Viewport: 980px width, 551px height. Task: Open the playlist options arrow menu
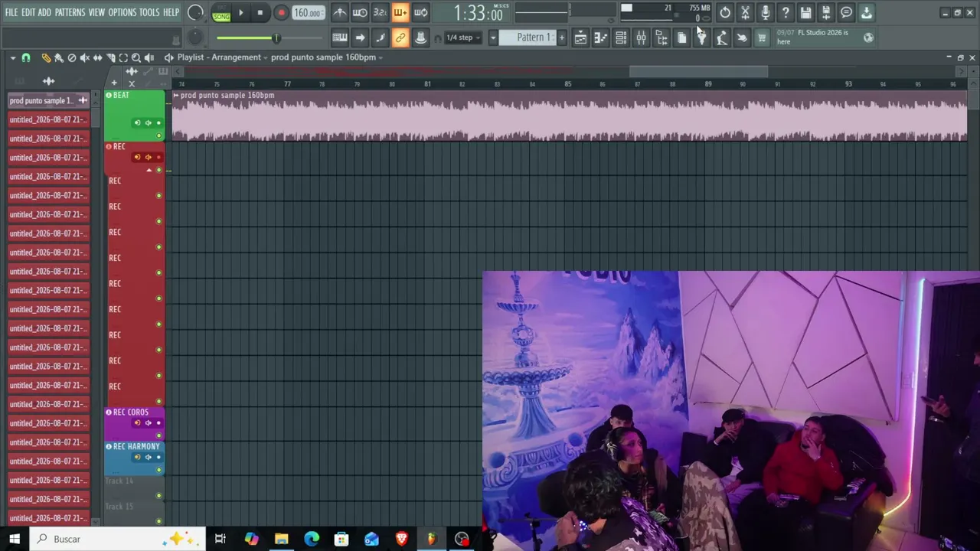(x=13, y=57)
